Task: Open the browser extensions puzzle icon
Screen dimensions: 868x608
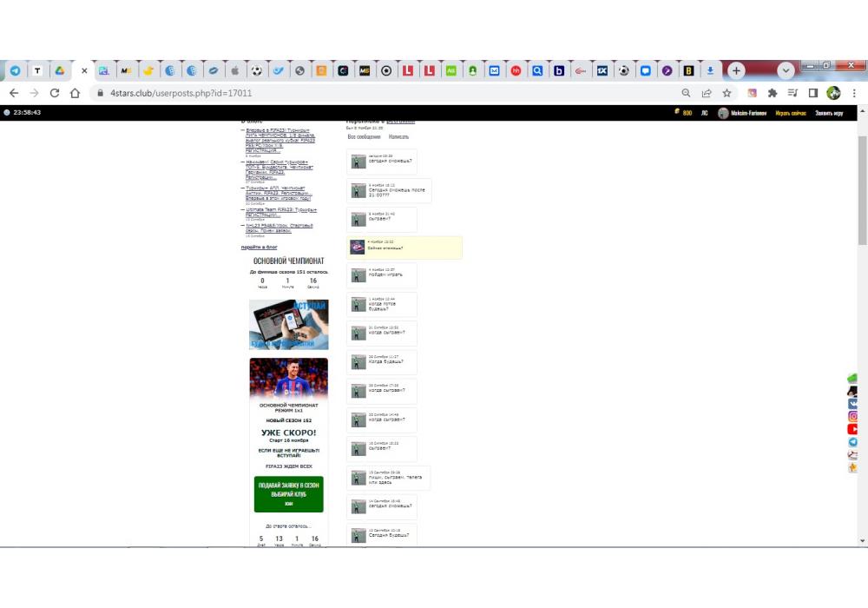Action: [773, 93]
